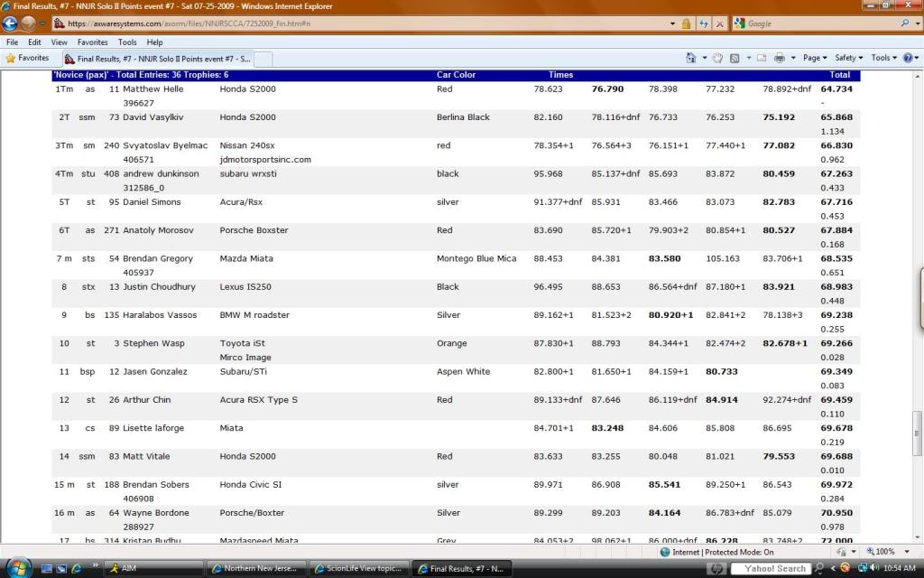
Task: Open the Safety dropdown menu
Action: [x=848, y=58]
